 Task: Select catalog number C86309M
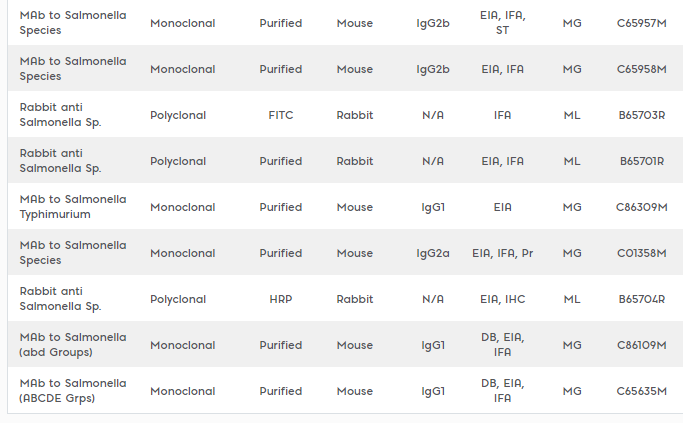(x=641, y=207)
